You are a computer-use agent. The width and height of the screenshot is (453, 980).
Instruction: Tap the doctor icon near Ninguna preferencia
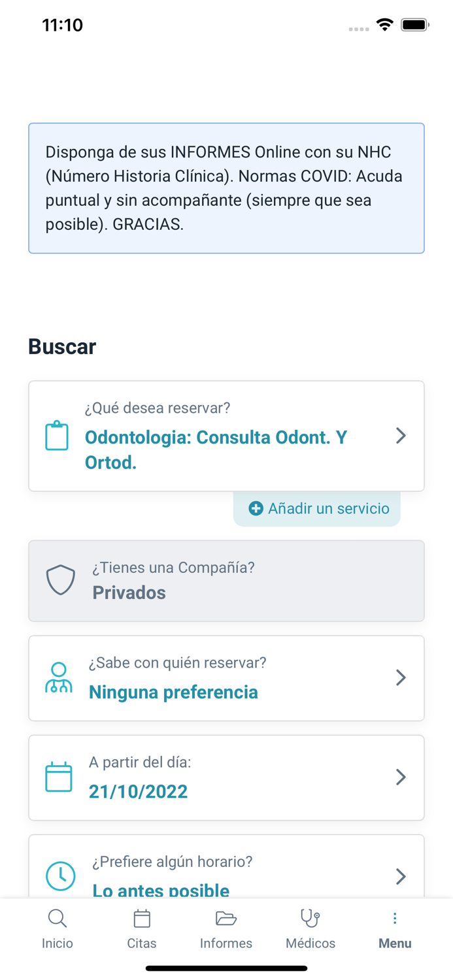coord(59,678)
